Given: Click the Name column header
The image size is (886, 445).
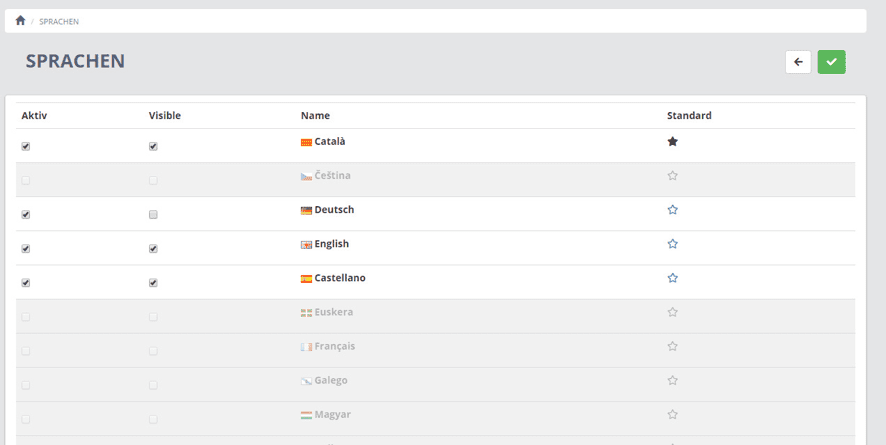Looking at the screenshot, I should (315, 116).
